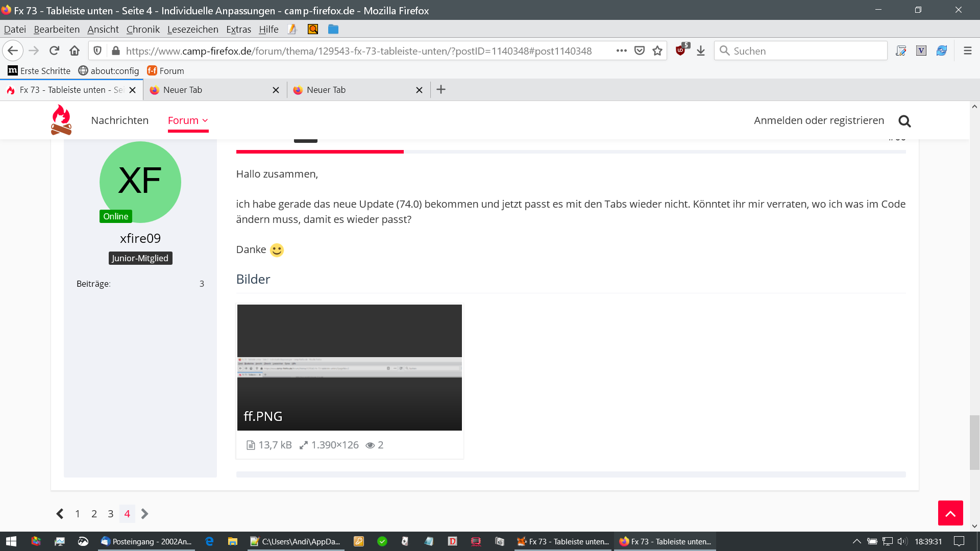Open the Lesezeichen menu
The image size is (980, 551).
192,29
